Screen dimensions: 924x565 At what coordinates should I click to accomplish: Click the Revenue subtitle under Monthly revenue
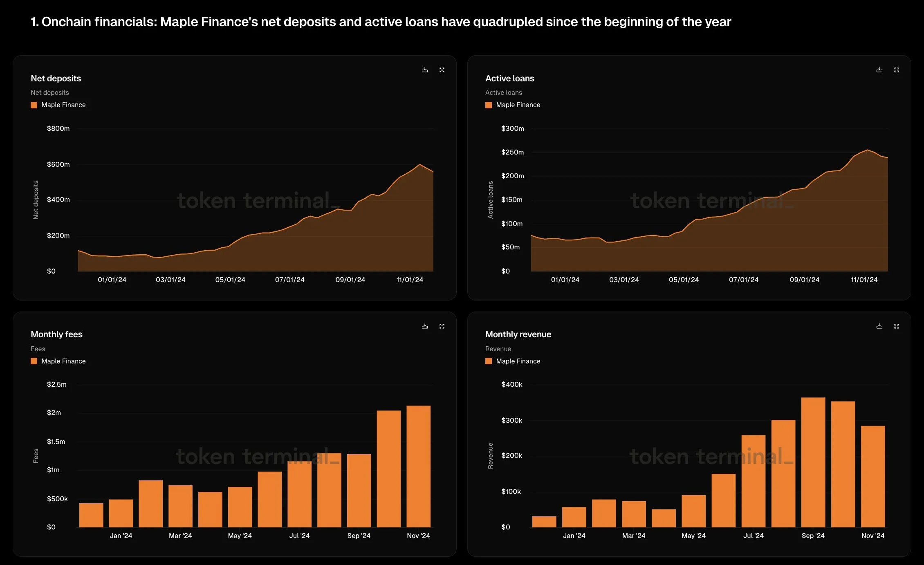[x=498, y=349]
